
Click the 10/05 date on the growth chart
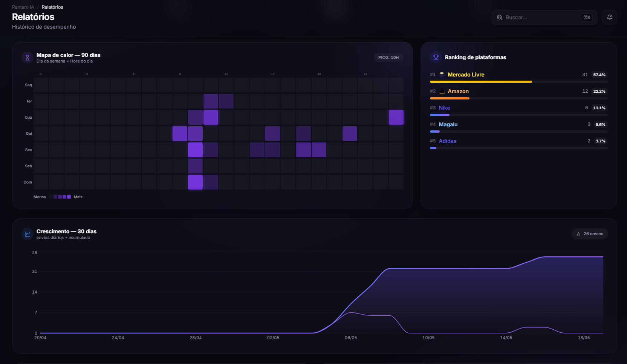pyautogui.click(x=428, y=338)
